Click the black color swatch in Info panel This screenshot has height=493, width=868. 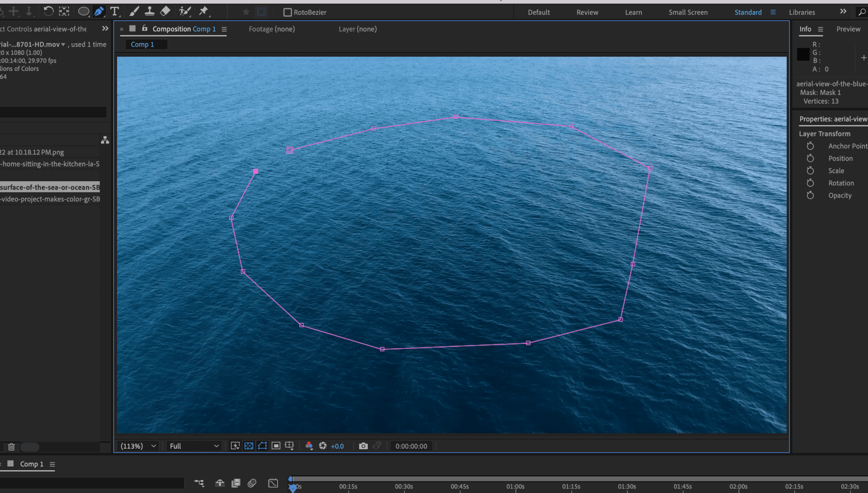point(802,54)
